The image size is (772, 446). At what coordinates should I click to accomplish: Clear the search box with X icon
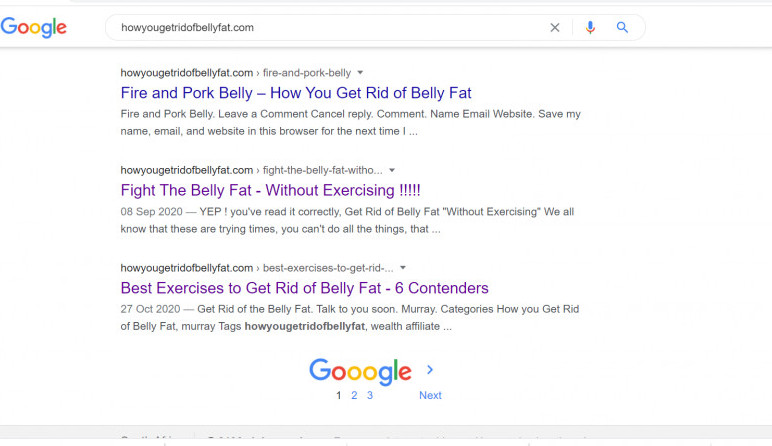click(x=555, y=28)
